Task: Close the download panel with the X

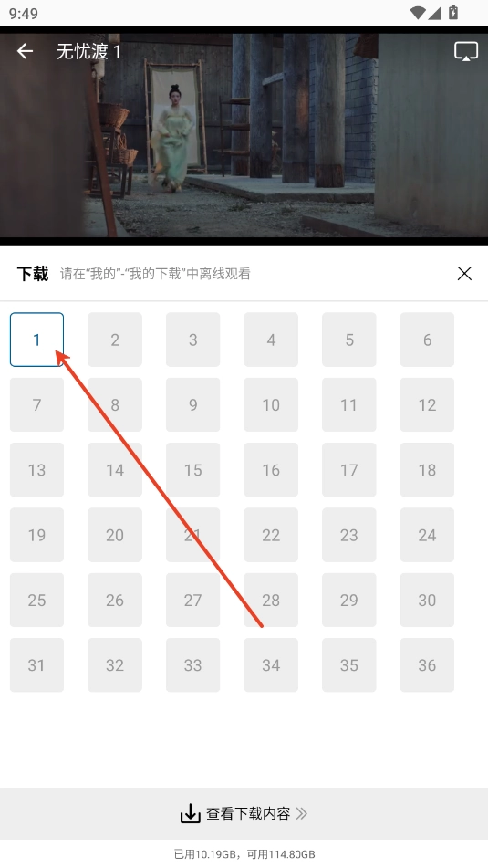Action: point(464,274)
